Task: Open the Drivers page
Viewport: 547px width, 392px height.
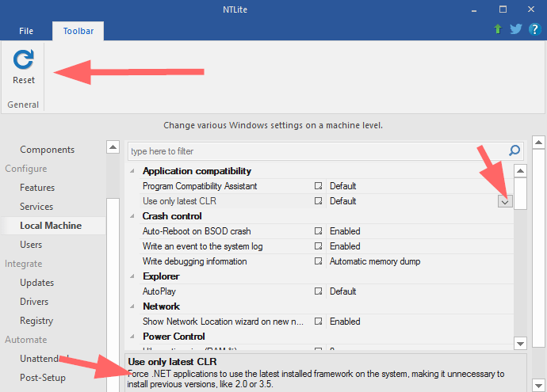Action: click(34, 302)
